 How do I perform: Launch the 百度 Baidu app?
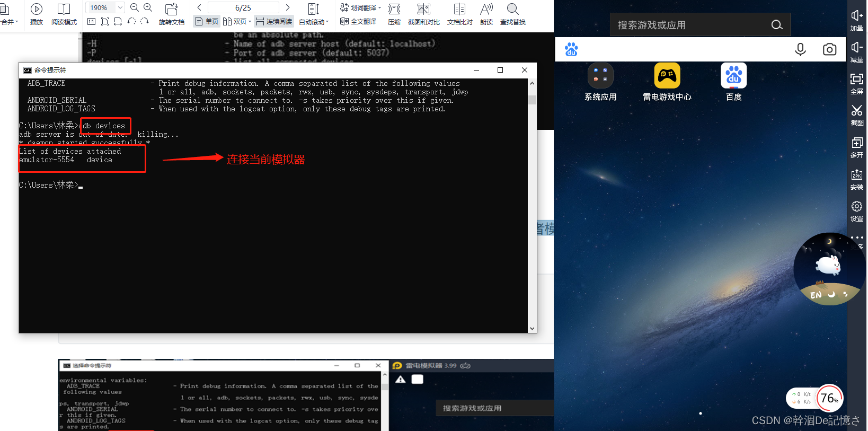coord(734,82)
